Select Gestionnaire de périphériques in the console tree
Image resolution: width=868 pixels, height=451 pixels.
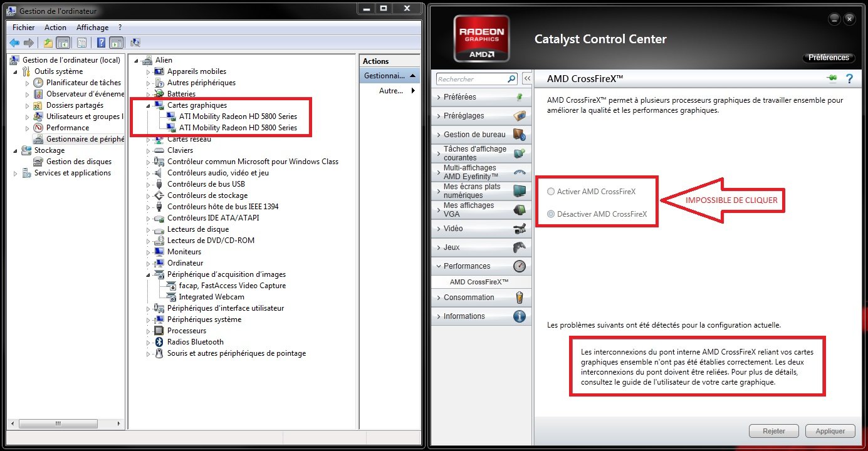click(x=85, y=139)
